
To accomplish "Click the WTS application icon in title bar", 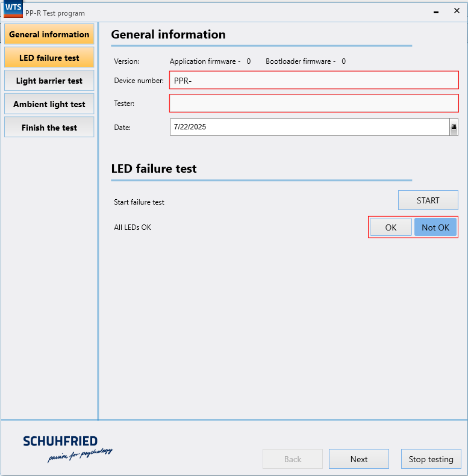I will (13, 9).
